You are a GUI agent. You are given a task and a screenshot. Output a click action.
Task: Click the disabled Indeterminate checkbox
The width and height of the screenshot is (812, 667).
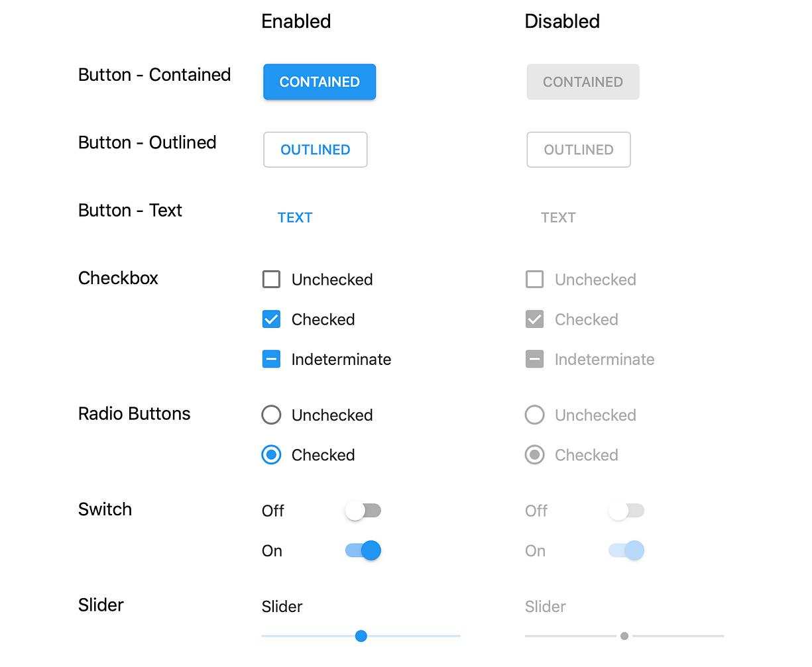534,359
